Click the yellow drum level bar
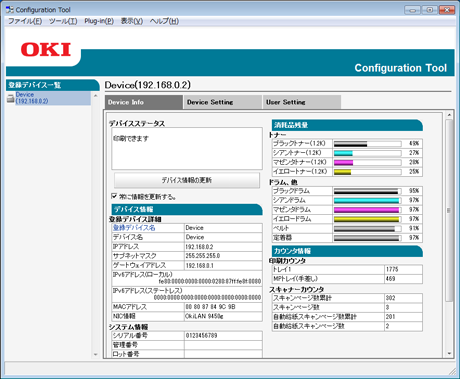 click(367, 219)
